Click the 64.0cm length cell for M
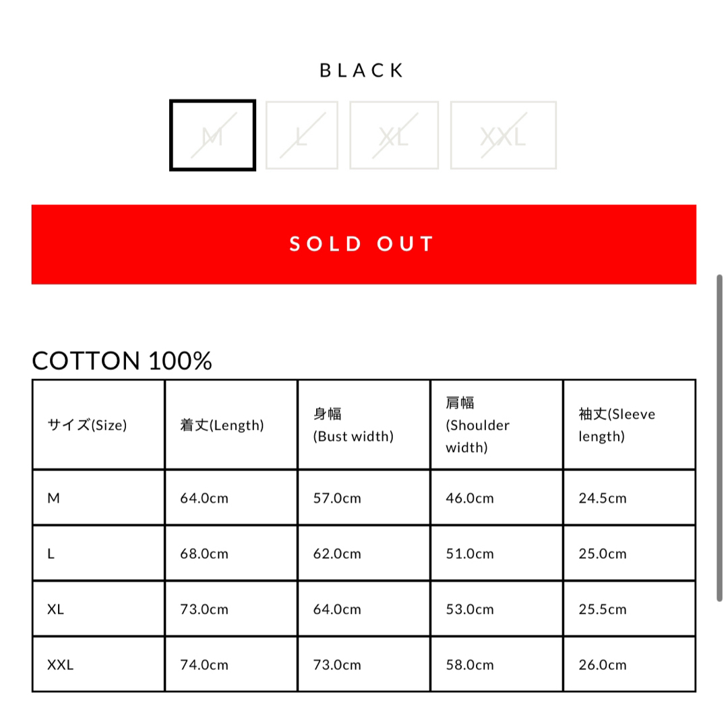The height and width of the screenshot is (728, 728). pos(231,497)
